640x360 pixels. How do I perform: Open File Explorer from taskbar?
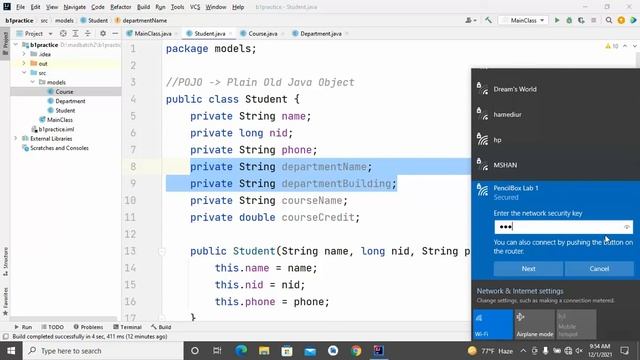(x=264, y=351)
